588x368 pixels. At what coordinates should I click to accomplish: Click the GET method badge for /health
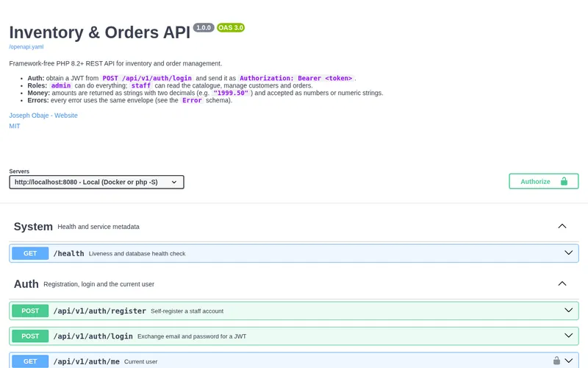(30, 253)
